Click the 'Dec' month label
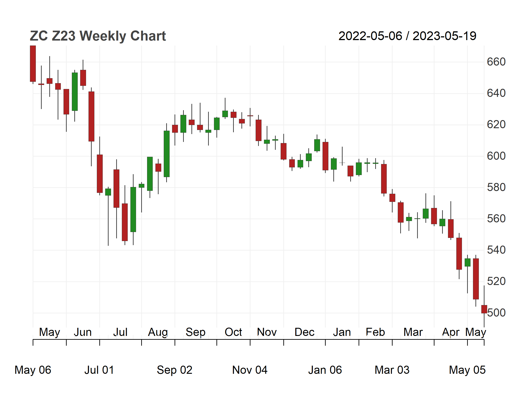 pos(304,332)
